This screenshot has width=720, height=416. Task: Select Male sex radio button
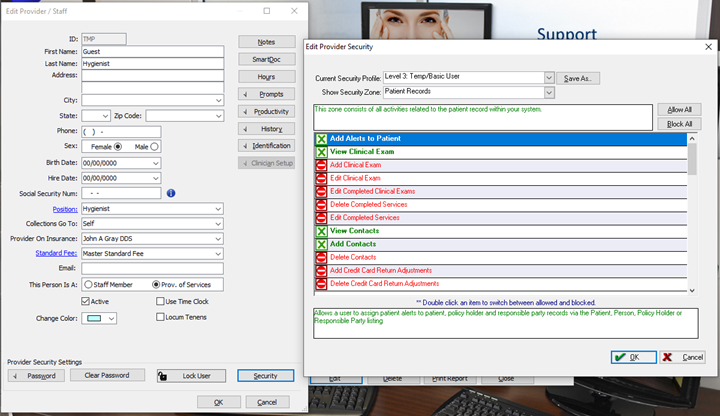[x=154, y=147]
